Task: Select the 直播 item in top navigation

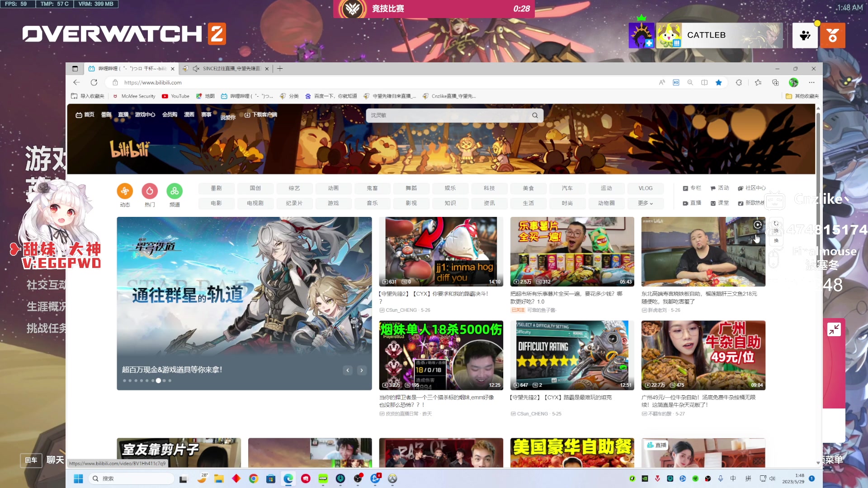Action: (x=123, y=115)
